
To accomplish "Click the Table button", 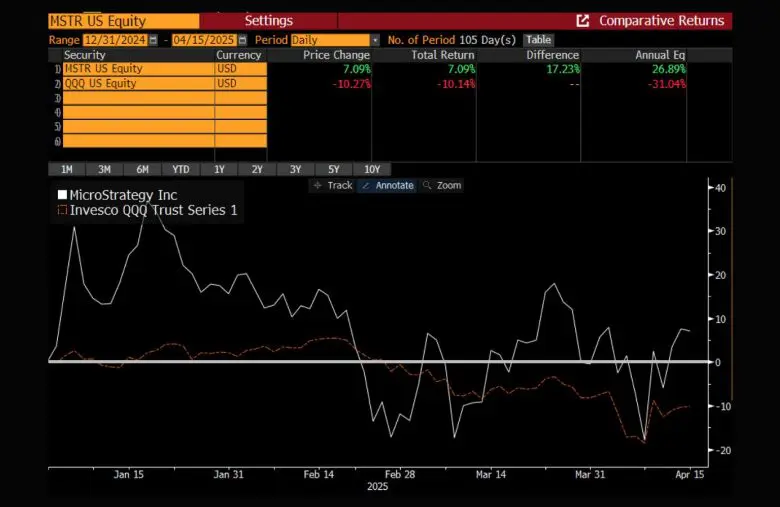I will [x=538, y=40].
